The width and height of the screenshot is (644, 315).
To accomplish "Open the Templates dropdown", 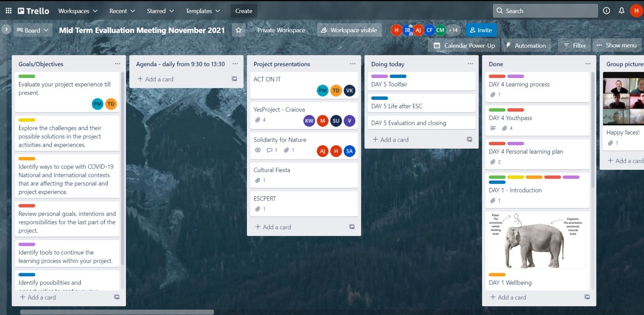I will coord(203,11).
